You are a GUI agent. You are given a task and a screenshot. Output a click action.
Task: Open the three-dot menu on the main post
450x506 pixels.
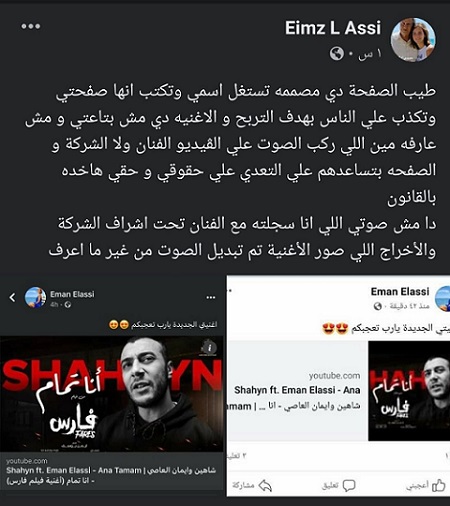[31, 26]
